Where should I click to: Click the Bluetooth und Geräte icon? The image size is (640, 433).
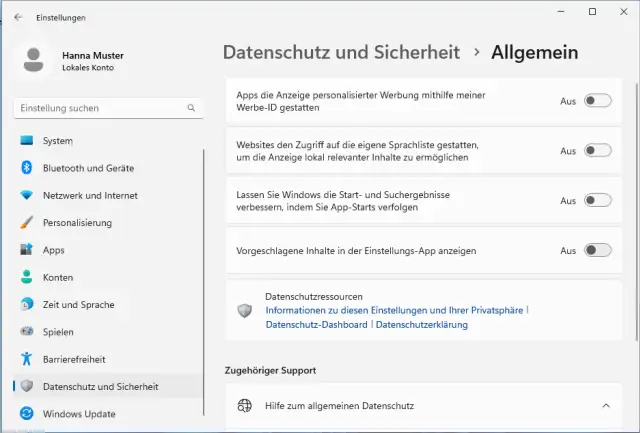tap(27, 168)
